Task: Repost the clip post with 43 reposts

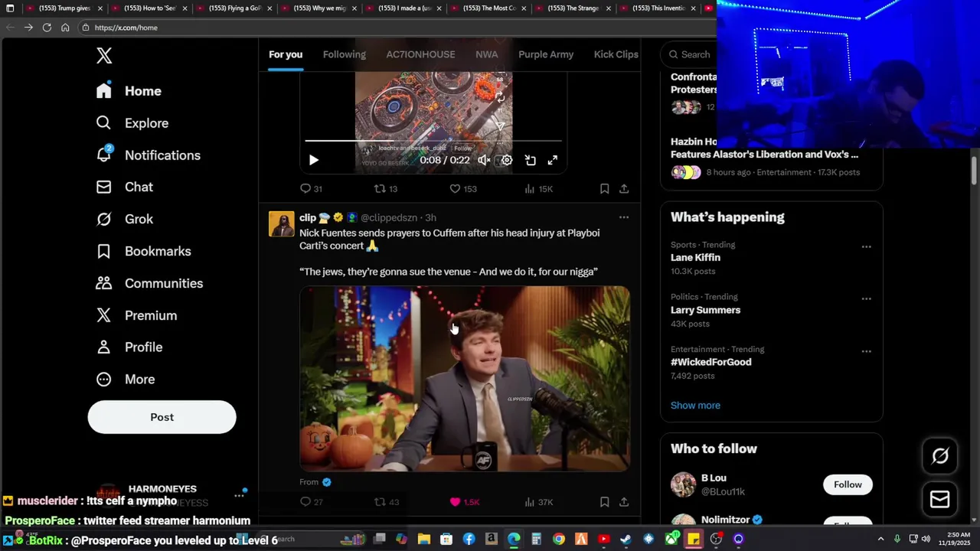Action: tap(386, 502)
